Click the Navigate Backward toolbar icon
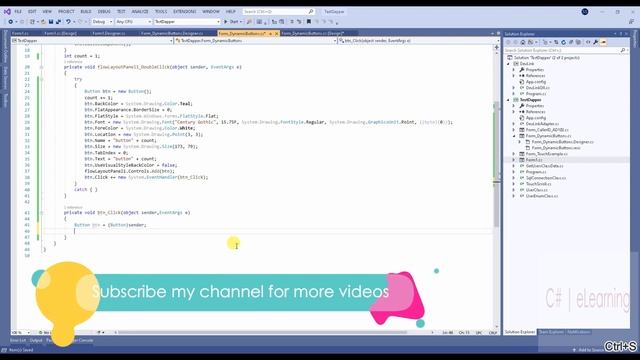Image resolution: width=640 pixels, height=360 pixels. point(11,22)
